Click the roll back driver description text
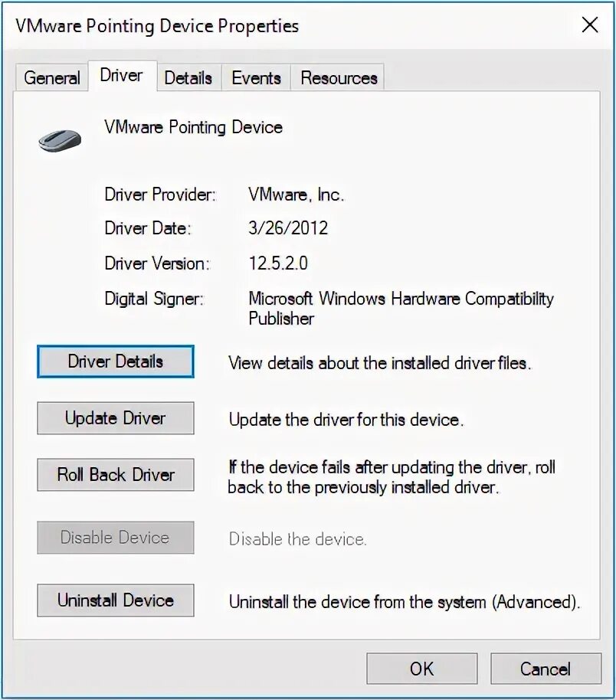The image size is (616, 700). pyautogui.click(x=392, y=477)
